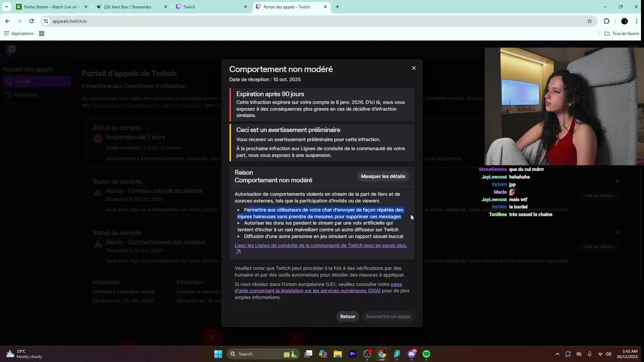This screenshot has height=362, width=644.
Task: Show hidden system tray icons
Action: [x=557, y=354]
